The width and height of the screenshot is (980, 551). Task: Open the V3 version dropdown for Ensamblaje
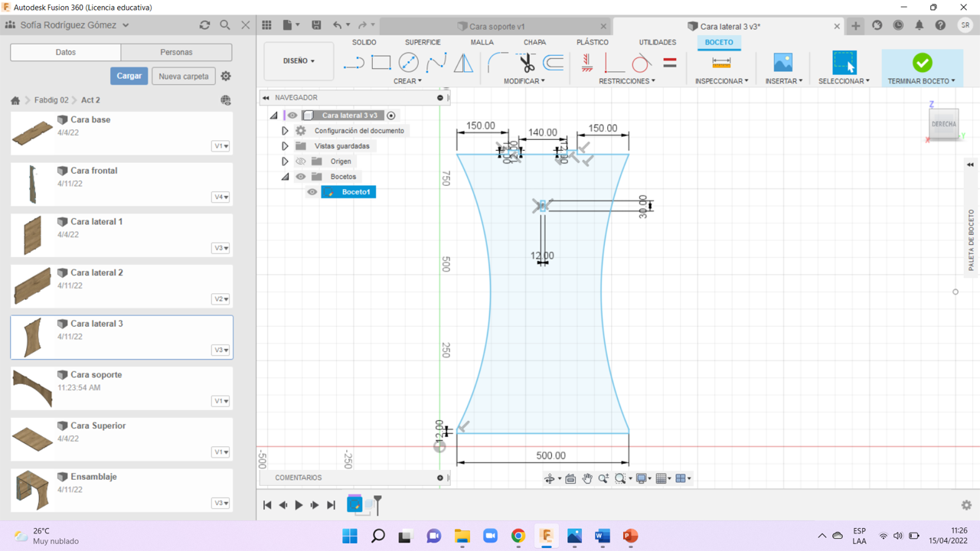pyautogui.click(x=220, y=503)
